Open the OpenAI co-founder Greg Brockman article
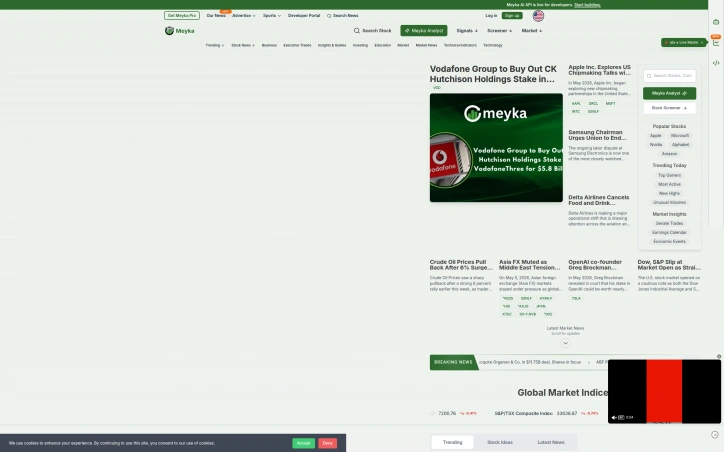 click(595, 265)
